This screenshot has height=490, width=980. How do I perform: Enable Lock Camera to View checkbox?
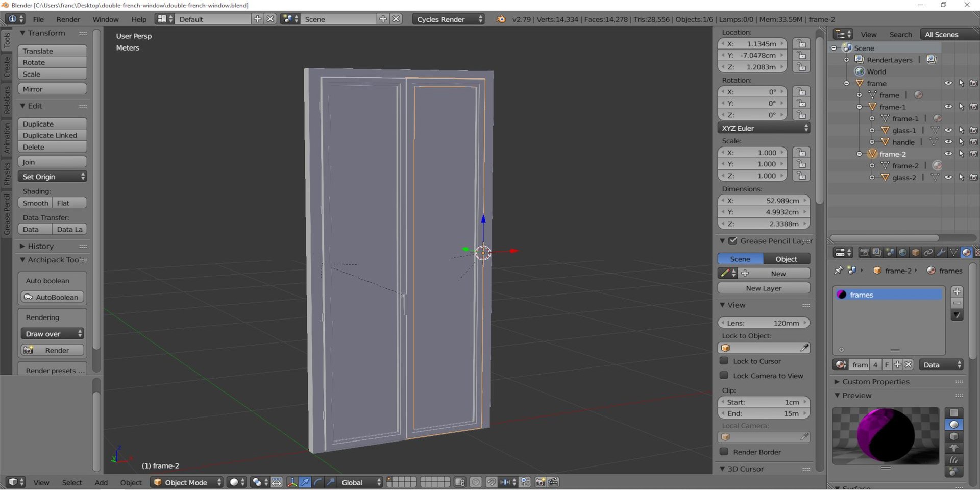tap(724, 376)
